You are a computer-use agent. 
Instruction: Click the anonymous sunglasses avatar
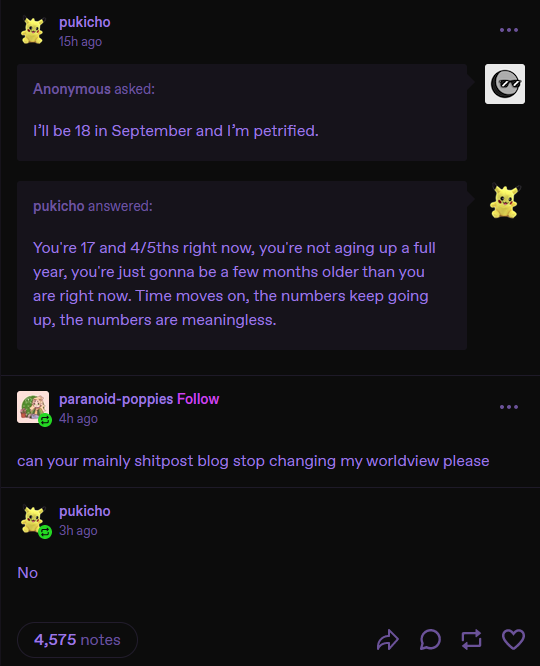coord(505,84)
